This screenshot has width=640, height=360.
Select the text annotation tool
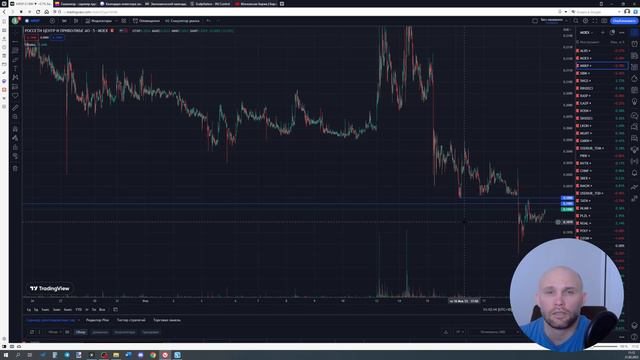[15, 69]
